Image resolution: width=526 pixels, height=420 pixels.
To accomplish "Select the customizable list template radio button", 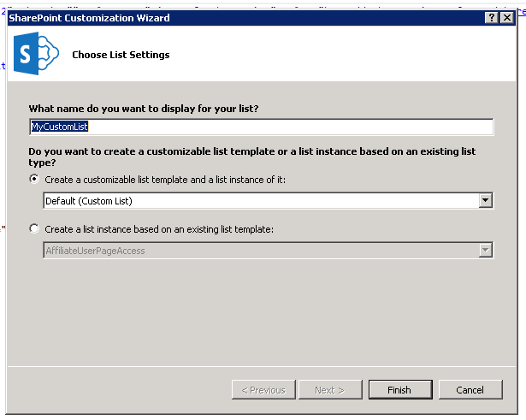I will (34, 180).
